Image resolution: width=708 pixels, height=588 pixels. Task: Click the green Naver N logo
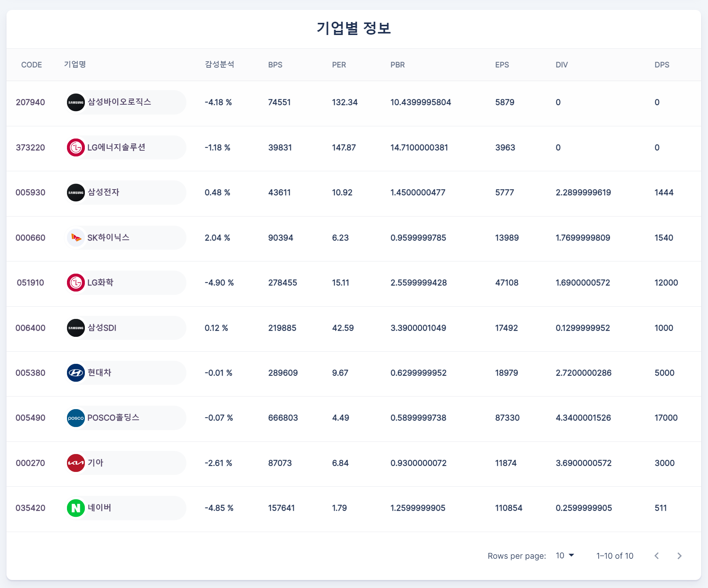click(76, 508)
